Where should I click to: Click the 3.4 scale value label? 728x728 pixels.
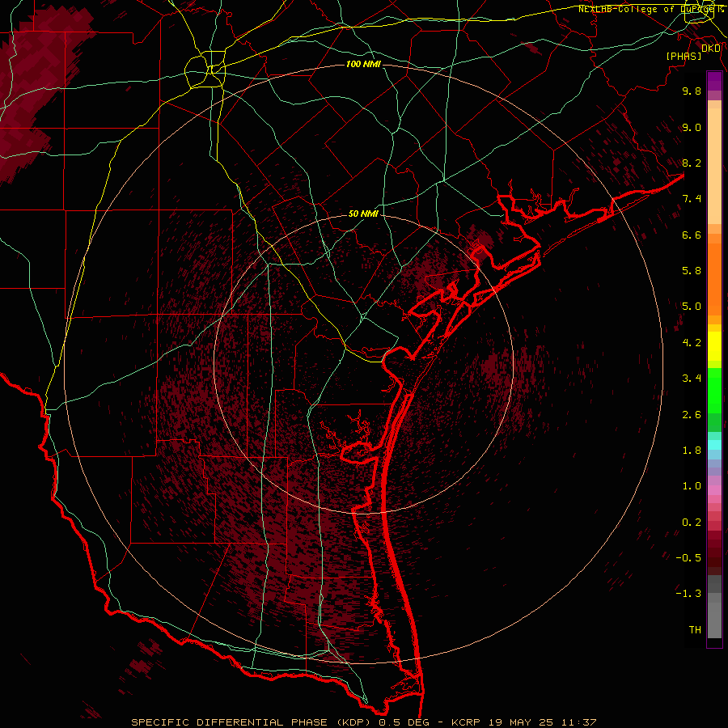point(692,379)
